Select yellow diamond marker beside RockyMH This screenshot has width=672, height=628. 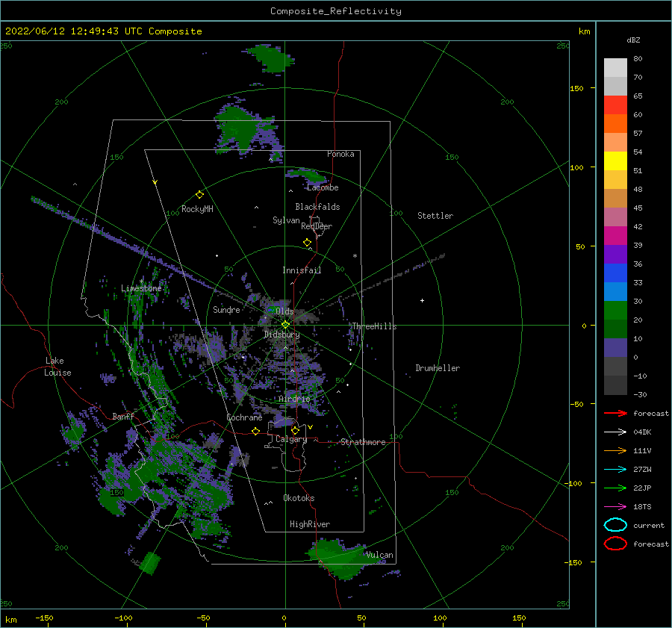(199, 195)
